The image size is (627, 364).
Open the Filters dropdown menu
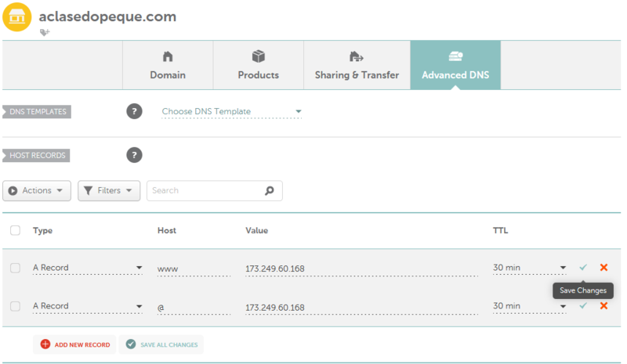(x=109, y=190)
